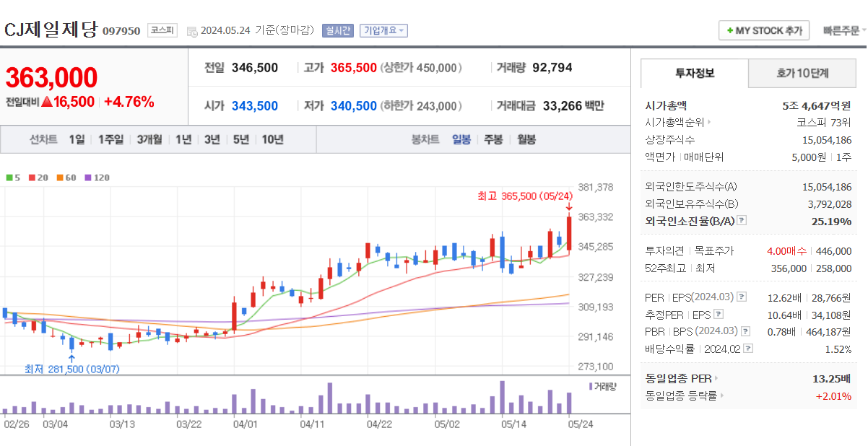Click the current price 363,000

click(x=51, y=77)
